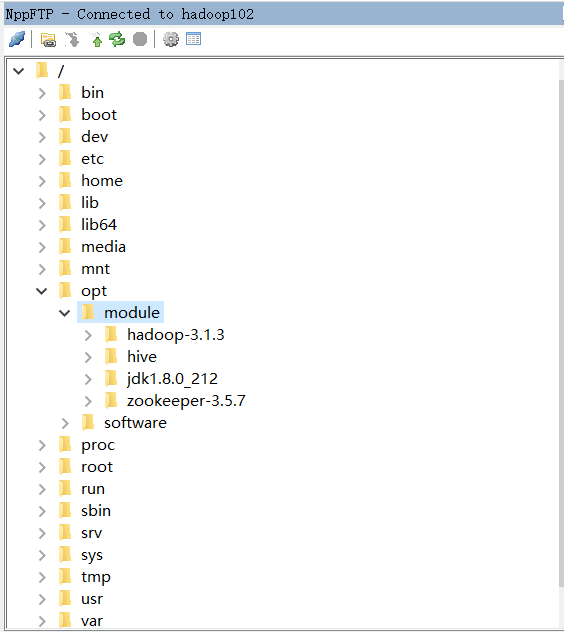Select the boot folder name

99,115
